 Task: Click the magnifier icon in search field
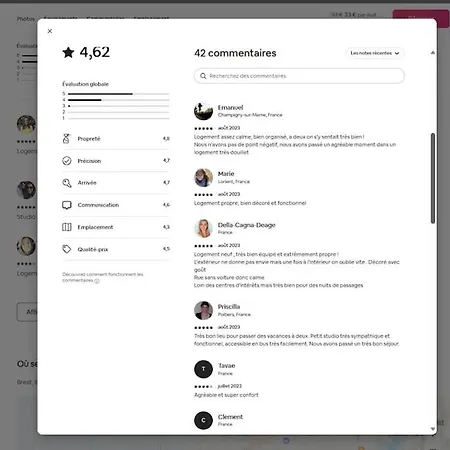pyautogui.click(x=203, y=76)
